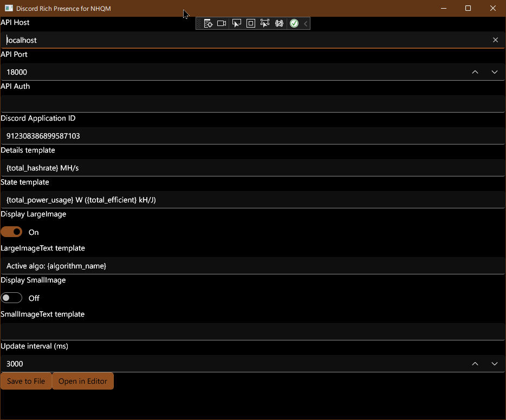506x420 pixels.
Task: Grab the debug toolbar drag handle
Action: [199, 23]
